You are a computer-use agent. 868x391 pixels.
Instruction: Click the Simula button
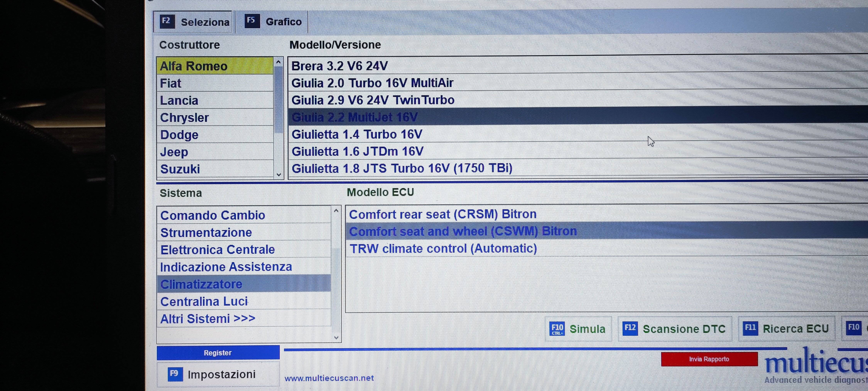pos(578,329)
